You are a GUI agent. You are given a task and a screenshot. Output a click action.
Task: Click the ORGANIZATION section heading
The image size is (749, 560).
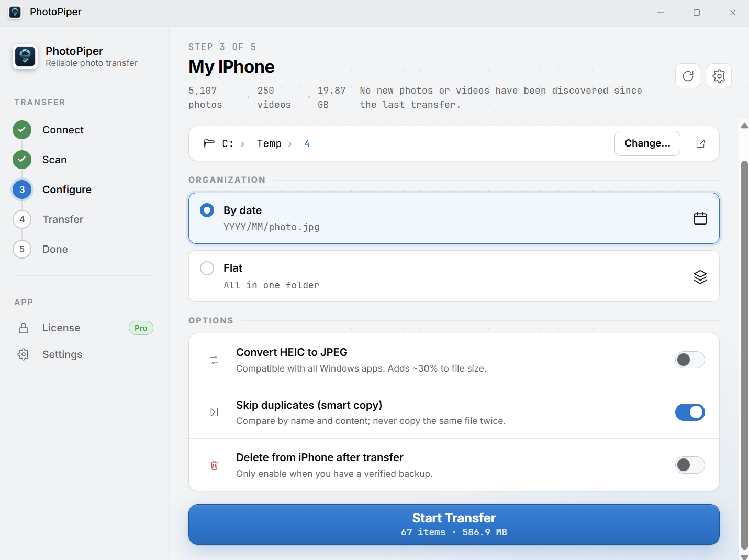[227, 180]
